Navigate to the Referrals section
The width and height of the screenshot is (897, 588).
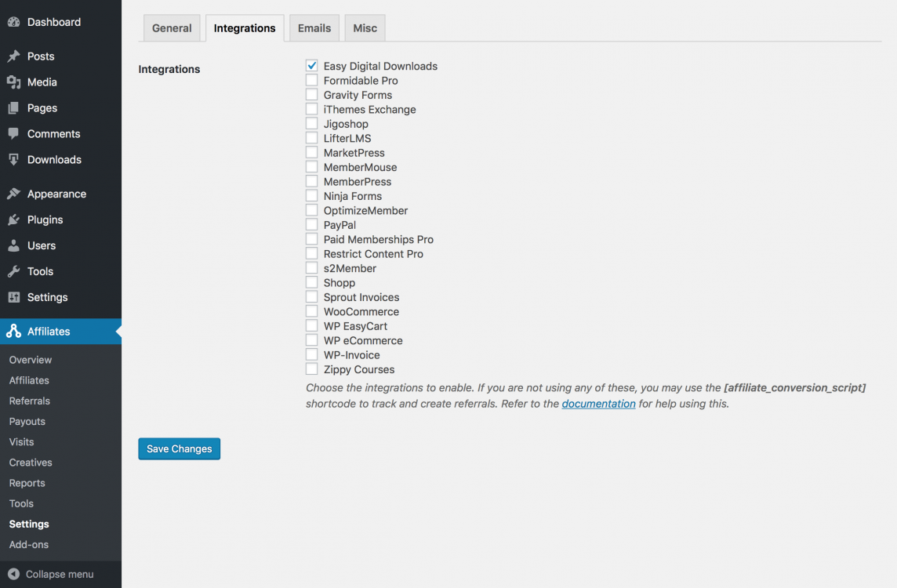coord(30,401)
